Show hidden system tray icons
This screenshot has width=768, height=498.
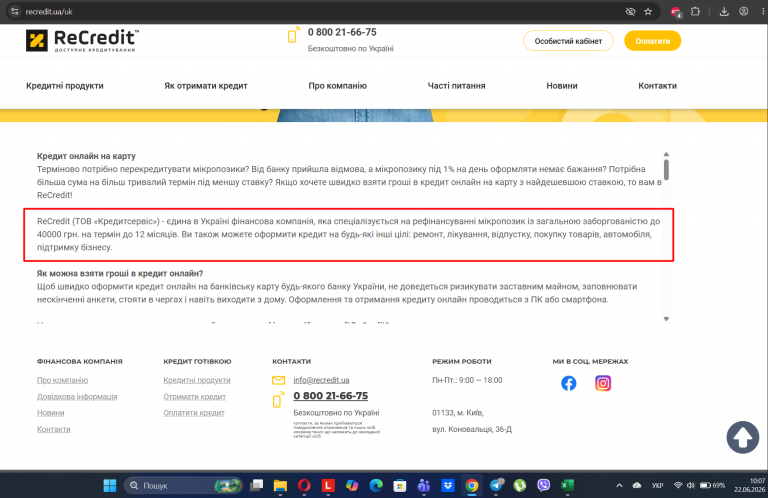coord(619,485)
